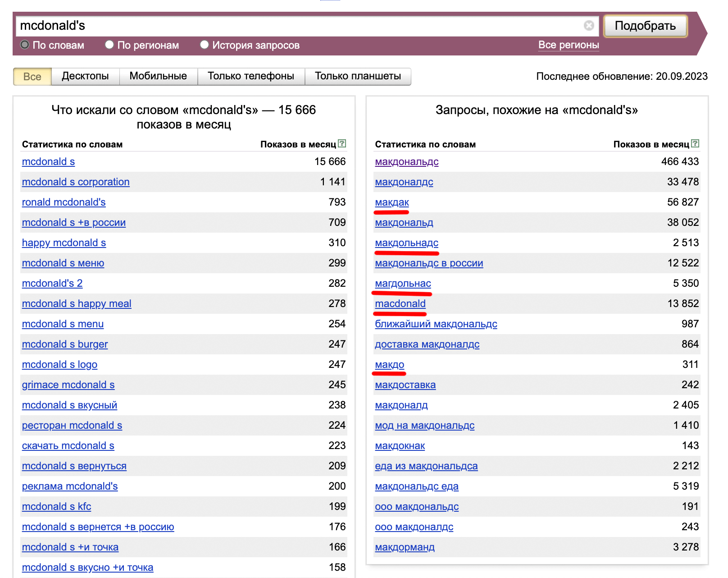Viewport: 728px width, 578px height.
Task: Open the mcdonald s kfc link
Action: point(56,506)
